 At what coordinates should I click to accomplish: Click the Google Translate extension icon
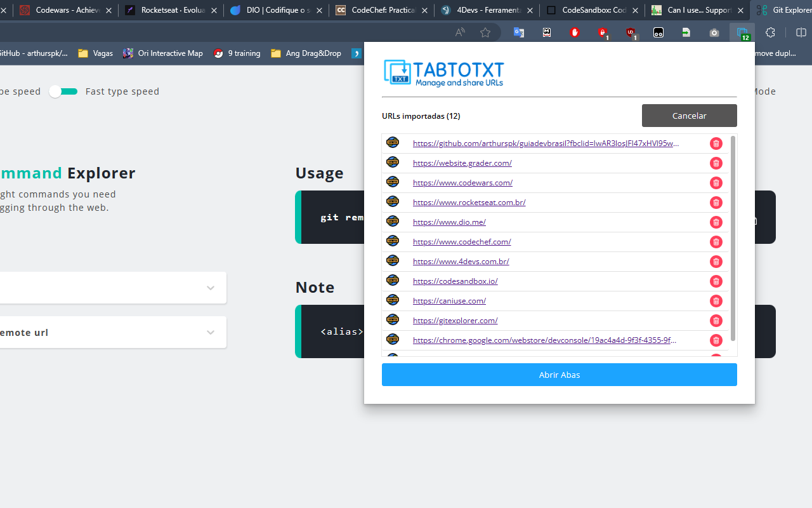[519, 32]
